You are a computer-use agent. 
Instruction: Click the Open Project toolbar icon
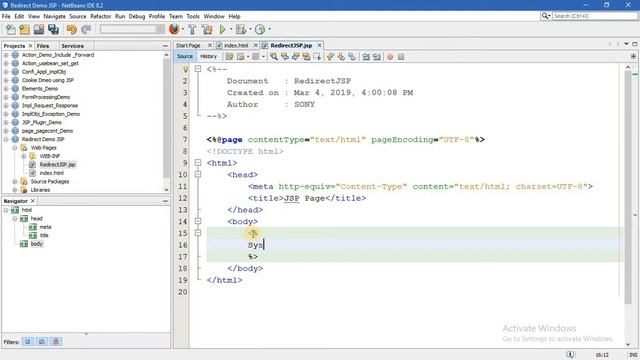[x=39, y=29]
